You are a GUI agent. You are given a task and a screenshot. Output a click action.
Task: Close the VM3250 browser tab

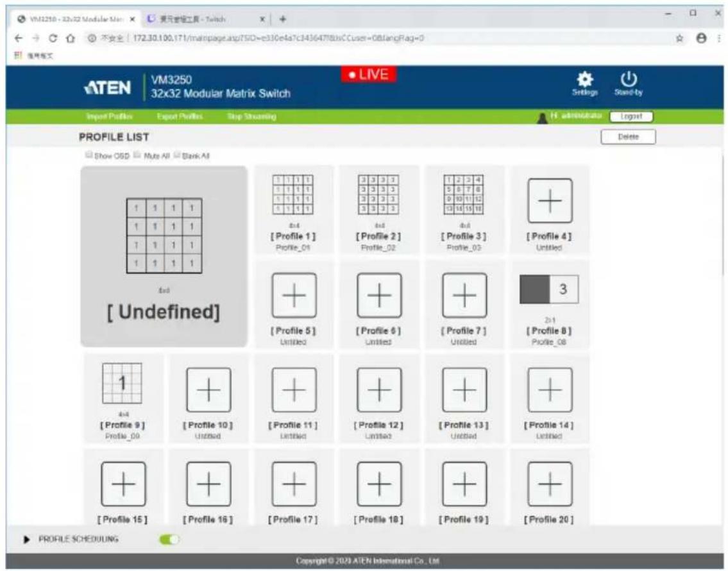coord(132,19)
